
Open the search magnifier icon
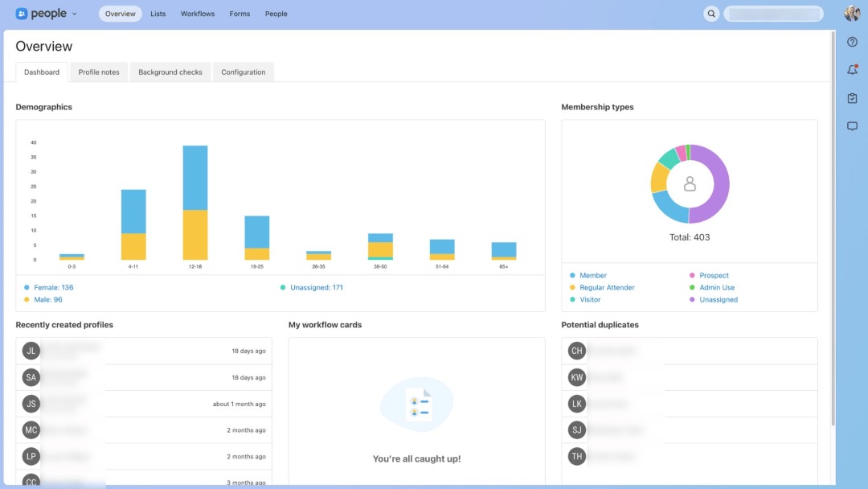click(x=711, y=14)
